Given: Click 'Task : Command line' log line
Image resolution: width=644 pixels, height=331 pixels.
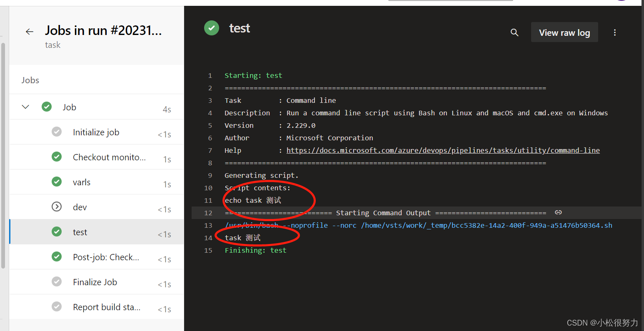Looking at the screenshot, I should (x=280, y=100).
